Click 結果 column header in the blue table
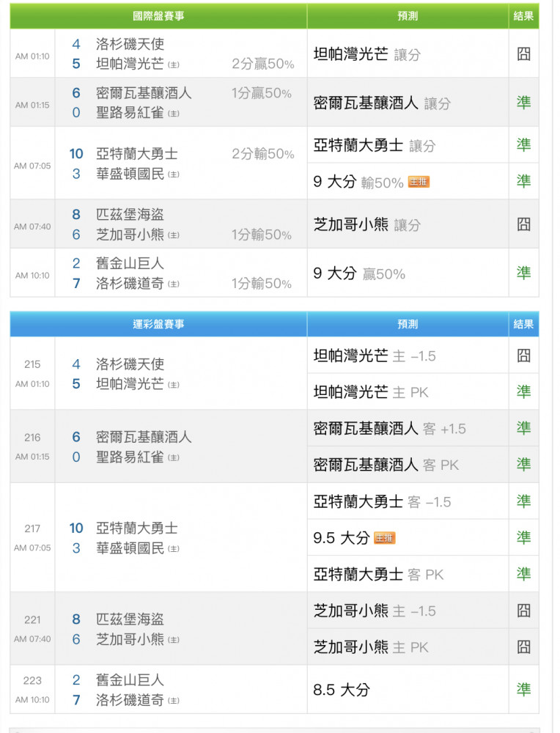 pyautogui.click(x=523, y=324)
